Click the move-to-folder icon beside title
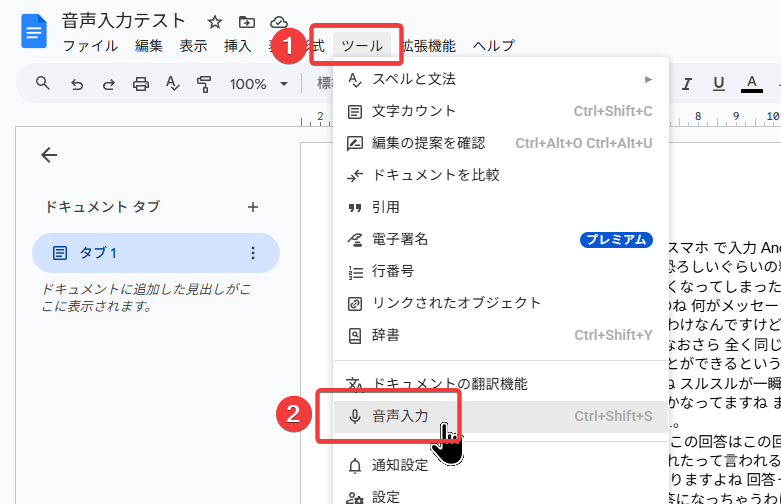Screen dimensions: 781x504 pos(247,22)
